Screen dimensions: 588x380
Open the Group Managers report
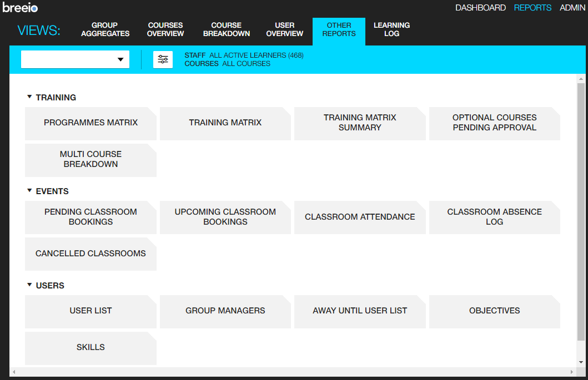[225, 312]
